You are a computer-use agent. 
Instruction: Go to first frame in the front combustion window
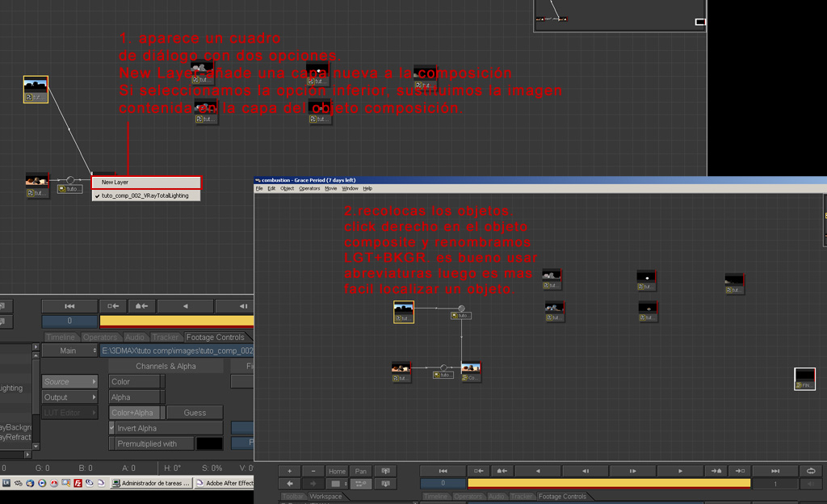click(443, 471)
